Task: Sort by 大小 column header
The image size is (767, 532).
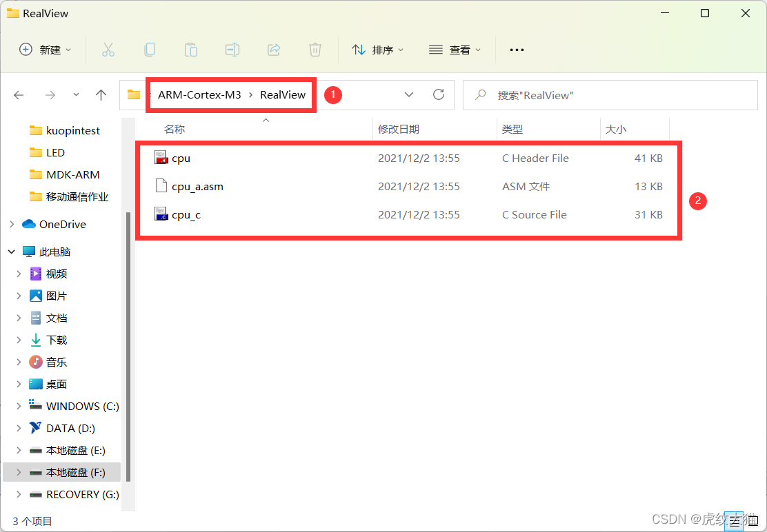Action: coord(616,129)
